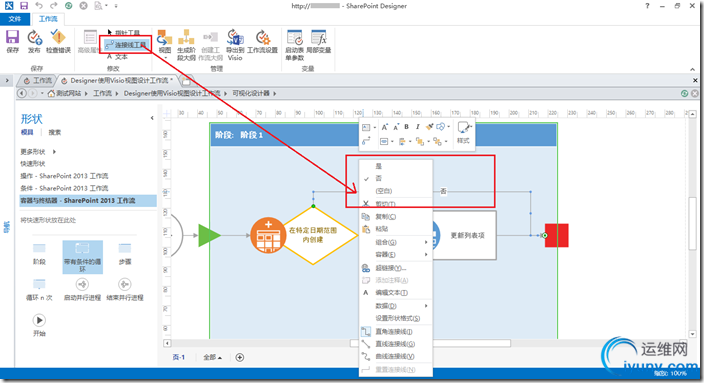Click the green Refresh icon in title bar
This screenshot has width=704, height=383.
(68, 6)
